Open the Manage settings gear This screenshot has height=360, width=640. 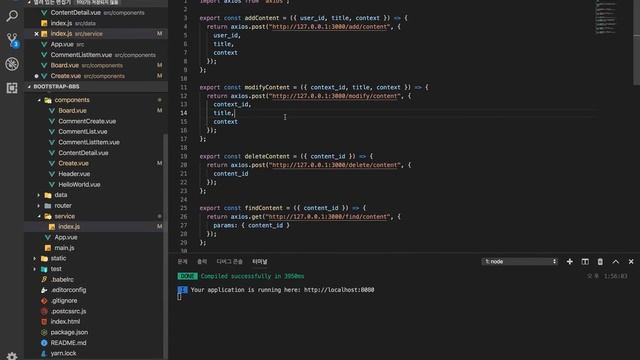tap(12, 356)
